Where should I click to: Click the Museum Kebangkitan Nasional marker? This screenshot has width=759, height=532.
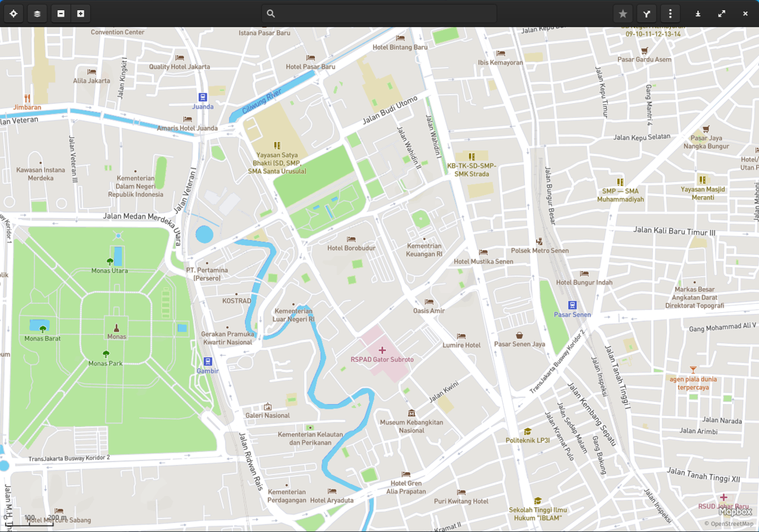point(412,413)
